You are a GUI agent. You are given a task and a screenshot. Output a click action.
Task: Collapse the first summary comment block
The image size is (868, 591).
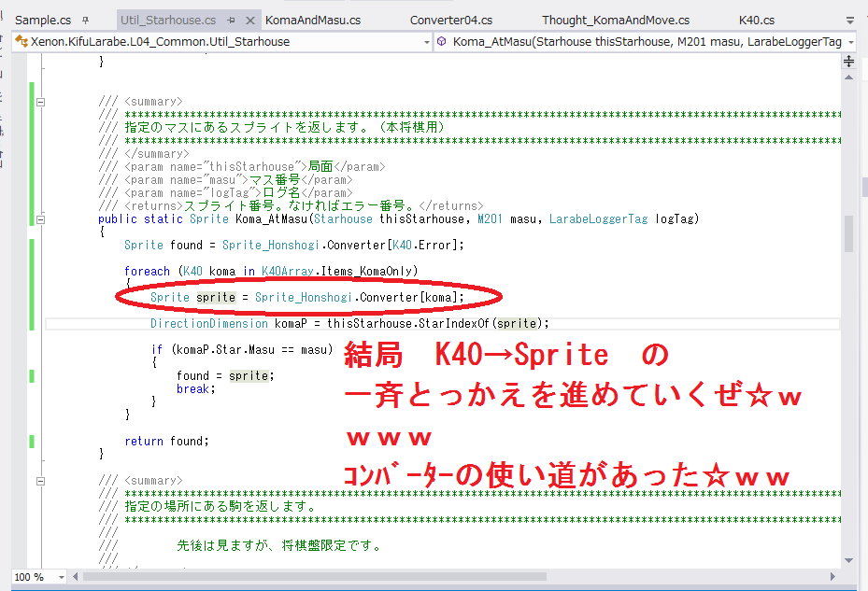(x=40, y=102)
